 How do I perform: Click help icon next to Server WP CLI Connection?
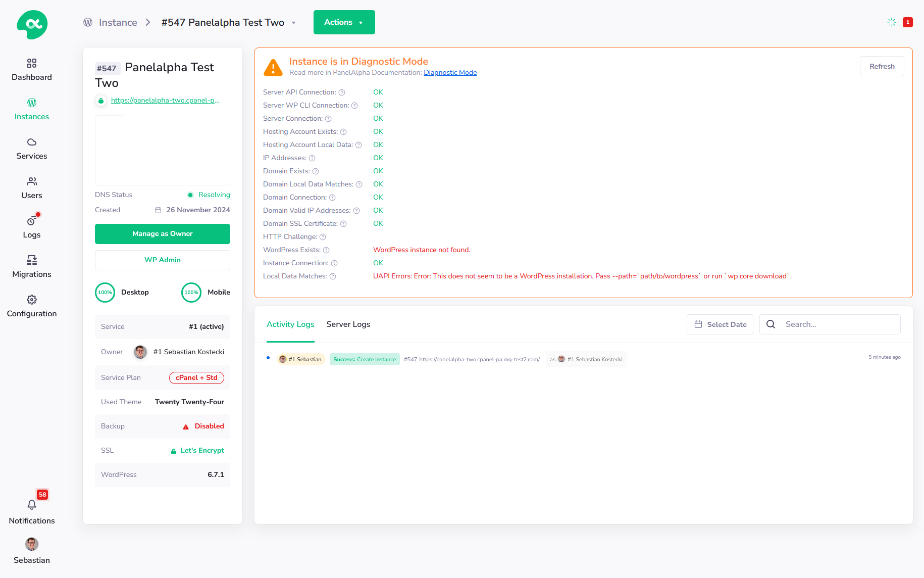354,106
